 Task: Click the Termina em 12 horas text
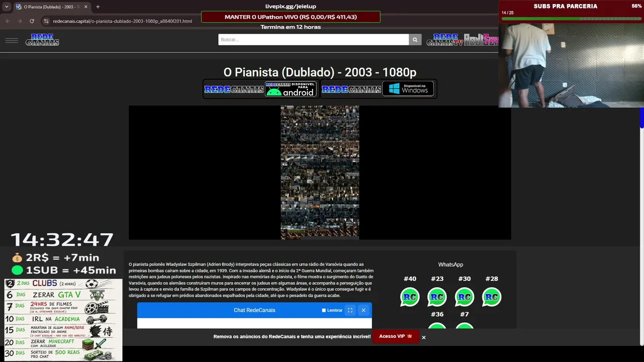click(x=291, y=27)
